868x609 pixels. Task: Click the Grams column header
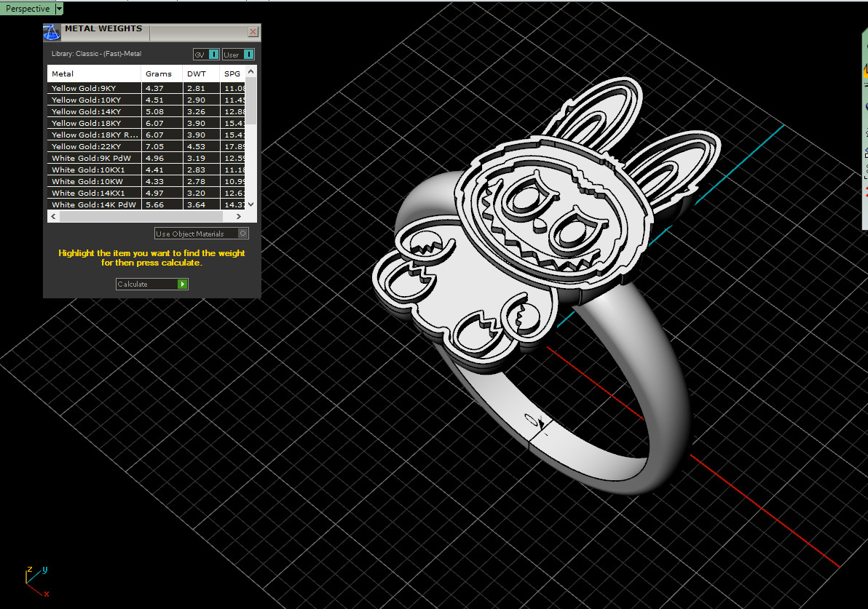pyautogui.click(x=162, y=73)
